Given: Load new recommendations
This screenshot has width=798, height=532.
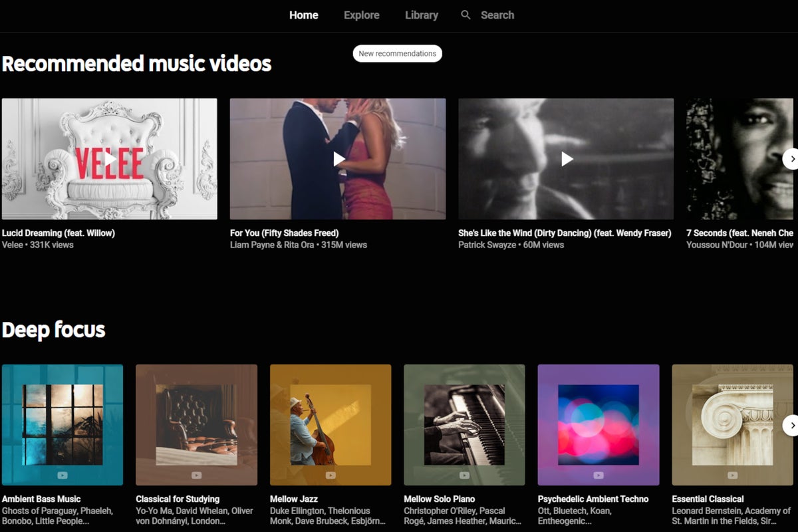Looking at the screenshot, I should tap(397, 53).
